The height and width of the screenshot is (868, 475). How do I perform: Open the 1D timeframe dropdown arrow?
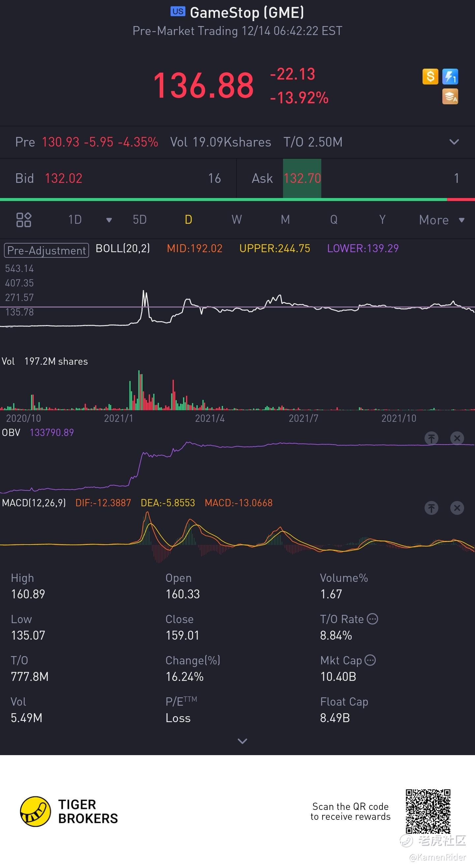point(109,220)
